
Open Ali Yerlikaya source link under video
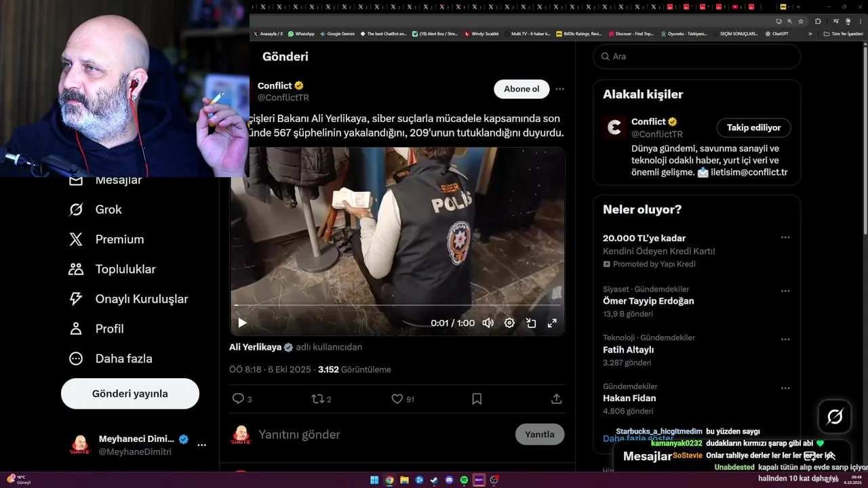coord(255,347)
